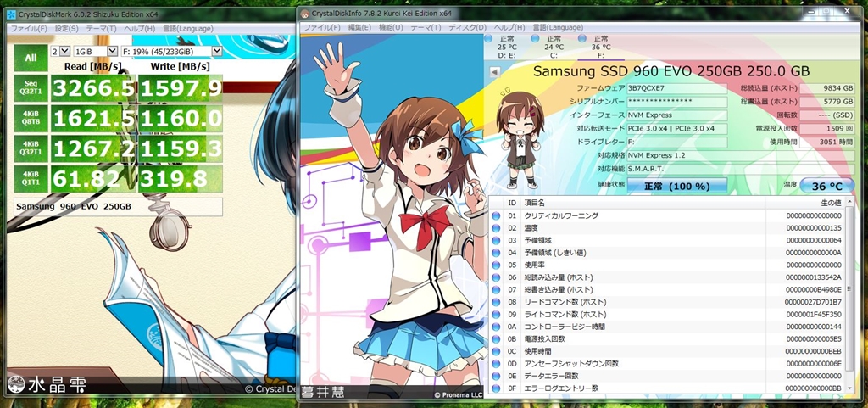
Task: Select the コントローラービジー時間 row
Action: coord(667,327)
